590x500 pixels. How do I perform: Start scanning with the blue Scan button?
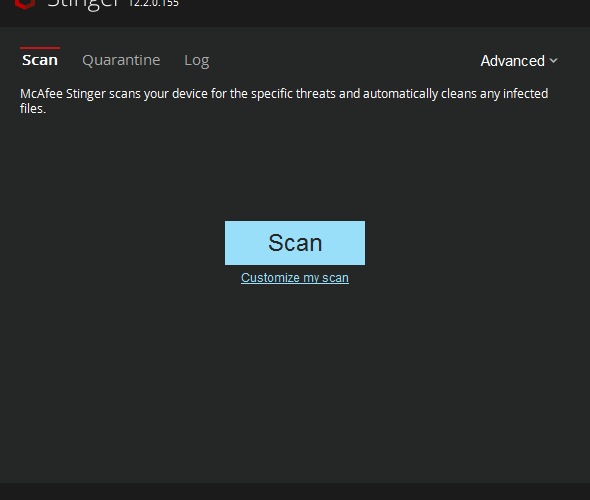pos(295,243)
